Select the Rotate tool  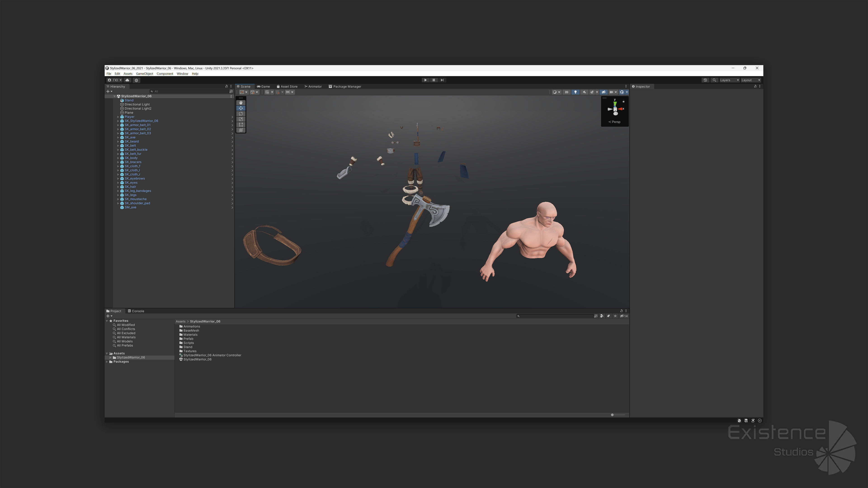241,114
